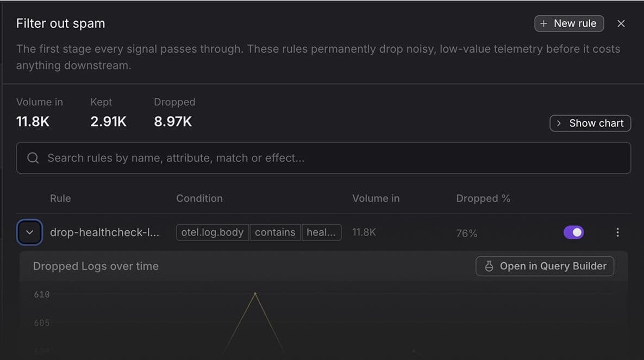Open in Query Builder
The width and height of the screenshot is (644, 360).
click(545, 266)
